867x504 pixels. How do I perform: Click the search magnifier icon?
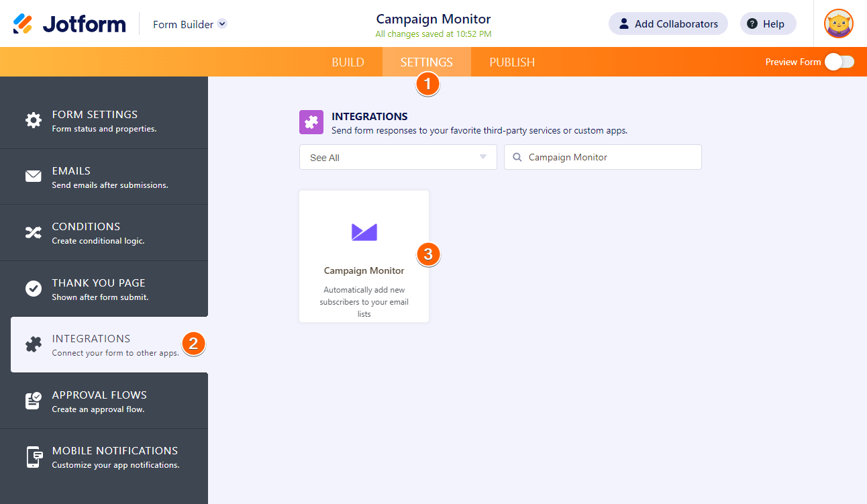pos(517,157)
